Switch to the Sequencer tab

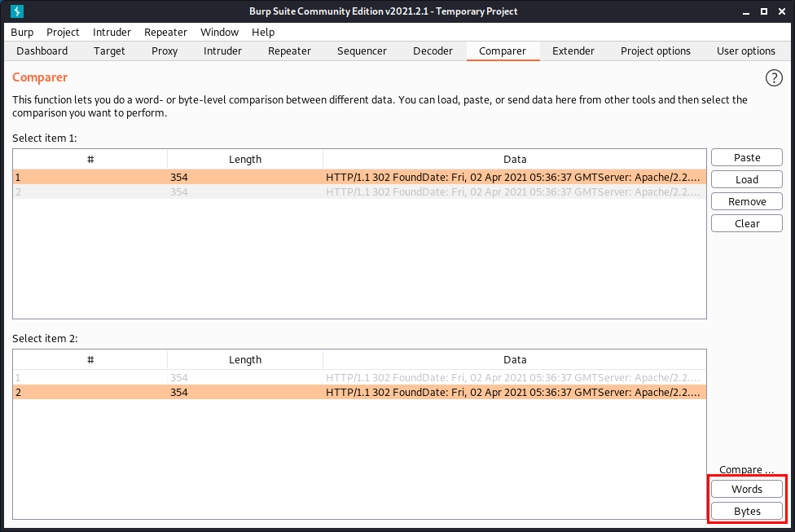click(362, 51)
